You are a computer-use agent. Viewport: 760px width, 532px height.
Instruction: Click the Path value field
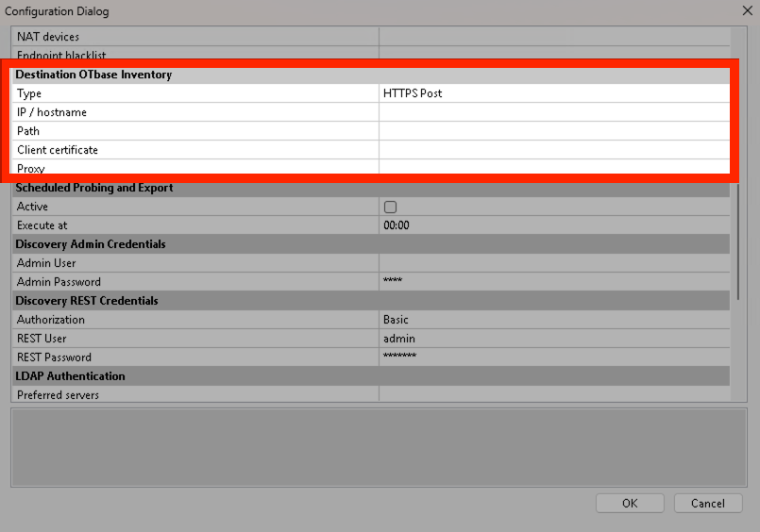(554, 131)
